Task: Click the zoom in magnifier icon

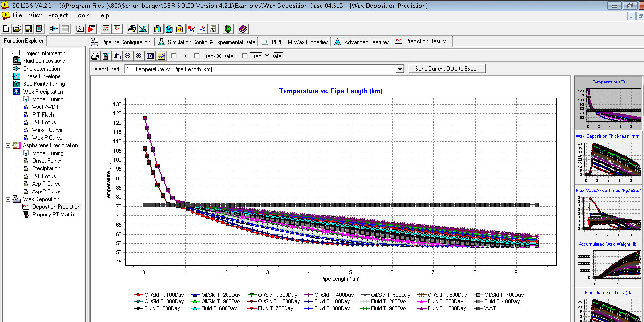Action: click(x=139, y=56)
